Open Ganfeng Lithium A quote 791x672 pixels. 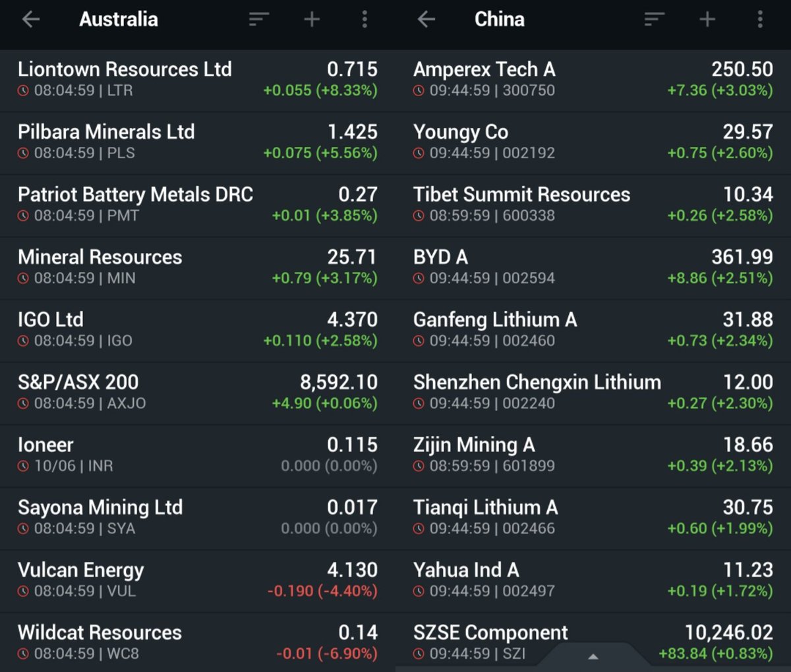point(593,331)
